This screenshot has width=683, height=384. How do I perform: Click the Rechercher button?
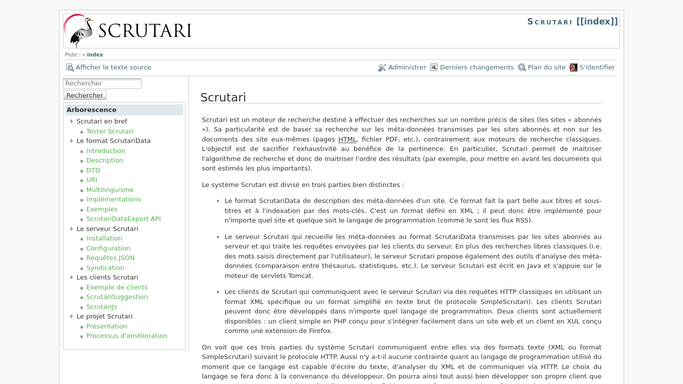(85, 95)
